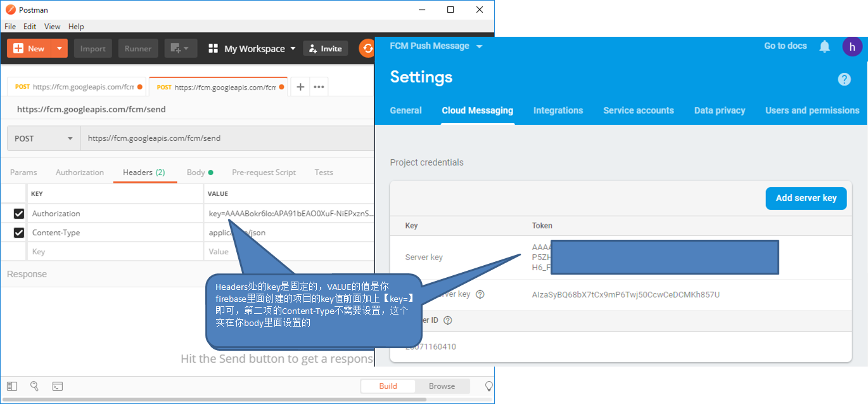Screen dimensions: 868x404
Task: Open the Users and permissions tab
Action: 812,110
